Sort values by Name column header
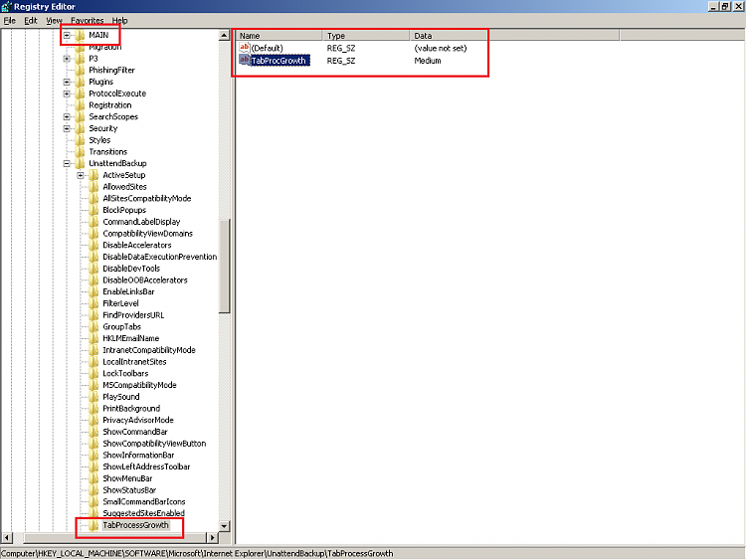Screen dimensions: 746x560 click(x=280, y=36)
